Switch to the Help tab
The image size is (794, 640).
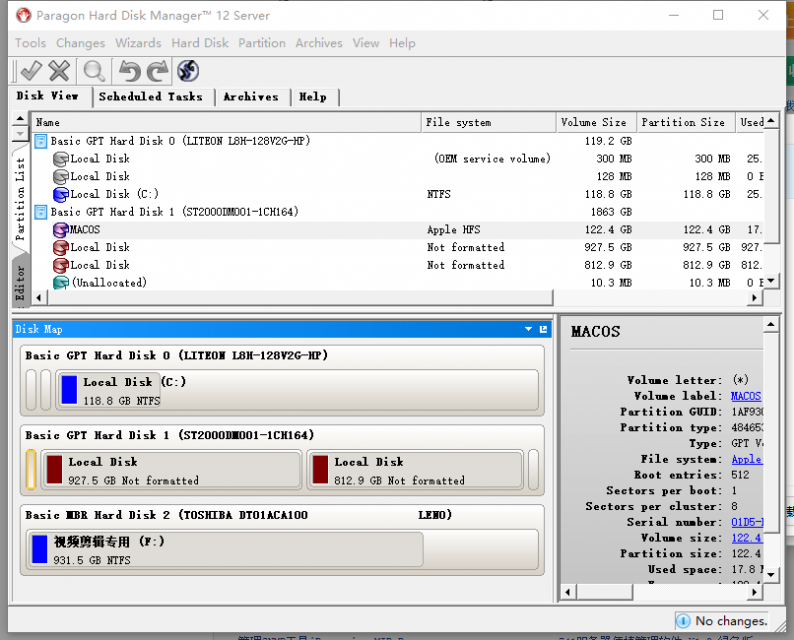pos(313,97)
